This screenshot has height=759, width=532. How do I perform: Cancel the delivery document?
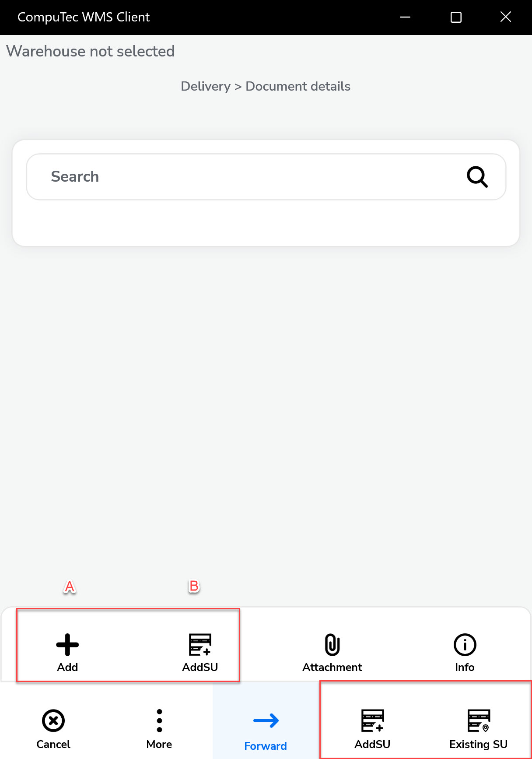(53, 721)
